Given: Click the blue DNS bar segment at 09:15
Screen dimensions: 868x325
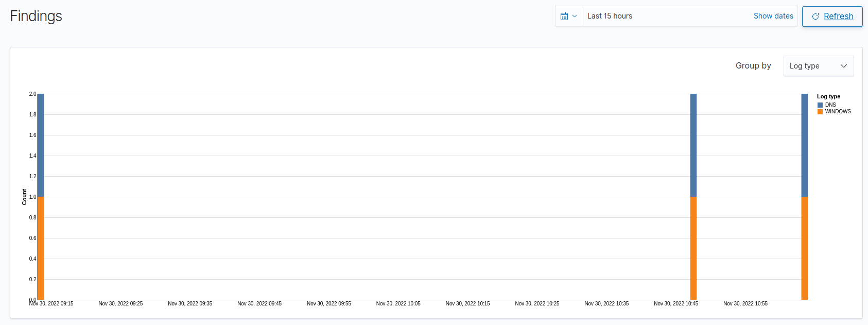Looking at the screenshot, I should point(41,145).
